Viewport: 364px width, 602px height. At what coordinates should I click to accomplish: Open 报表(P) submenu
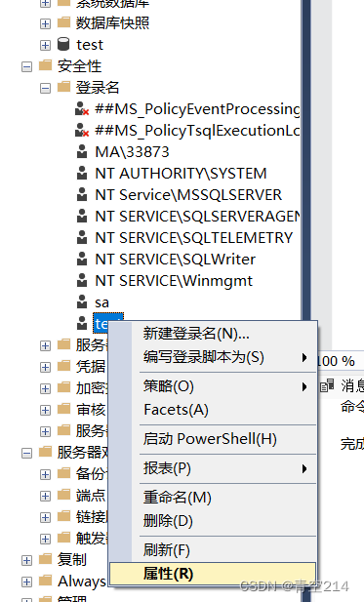pyautogui.click(x=213, y=468)
